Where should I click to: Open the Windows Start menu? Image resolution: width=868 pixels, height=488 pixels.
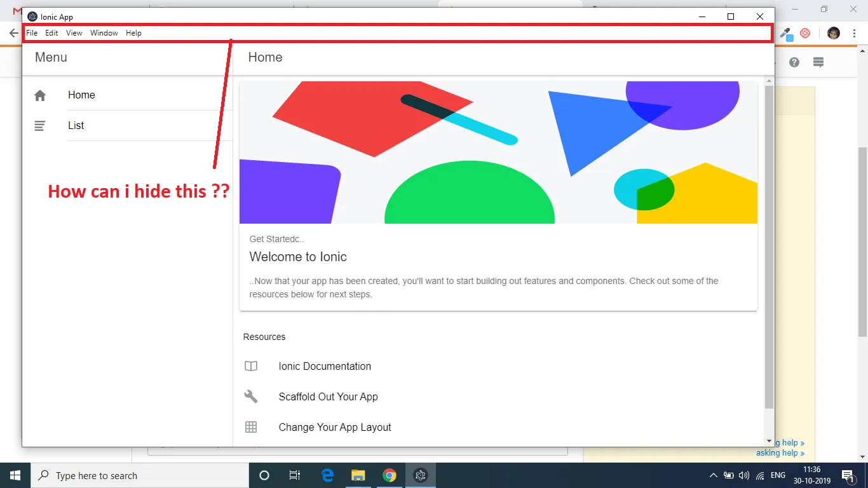tap(15, 475)
